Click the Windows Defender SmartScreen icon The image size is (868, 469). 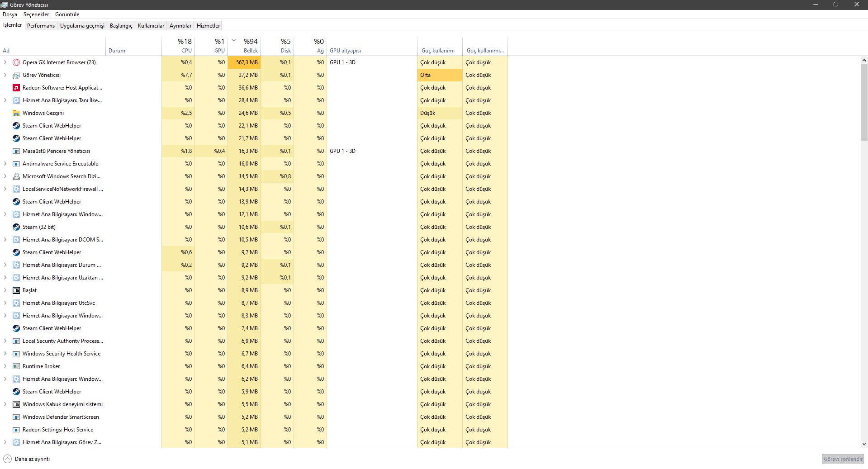16,417
